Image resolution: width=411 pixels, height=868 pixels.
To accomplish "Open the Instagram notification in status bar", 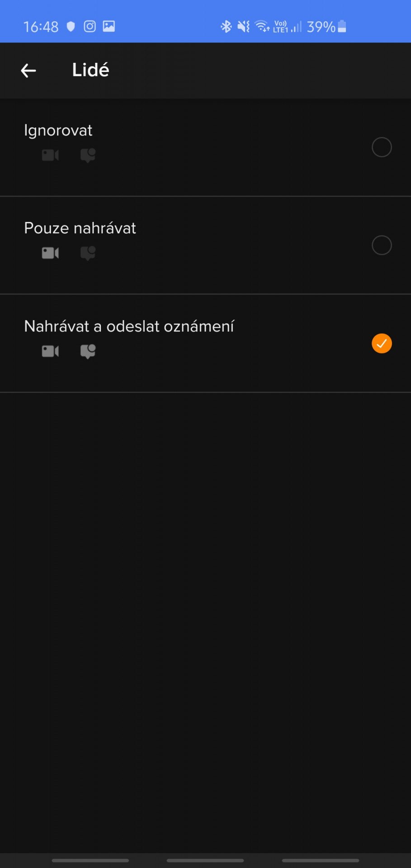I will (x=90, y=26).
